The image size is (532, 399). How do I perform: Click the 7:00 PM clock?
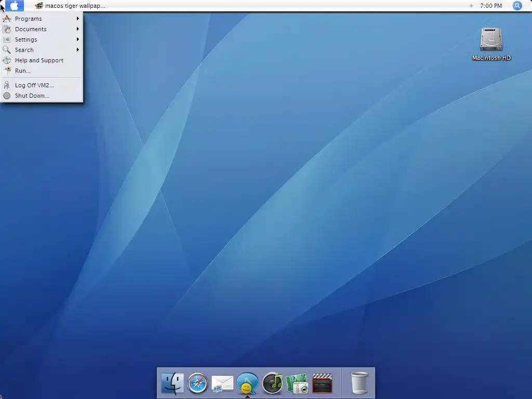tap(491, 6)
